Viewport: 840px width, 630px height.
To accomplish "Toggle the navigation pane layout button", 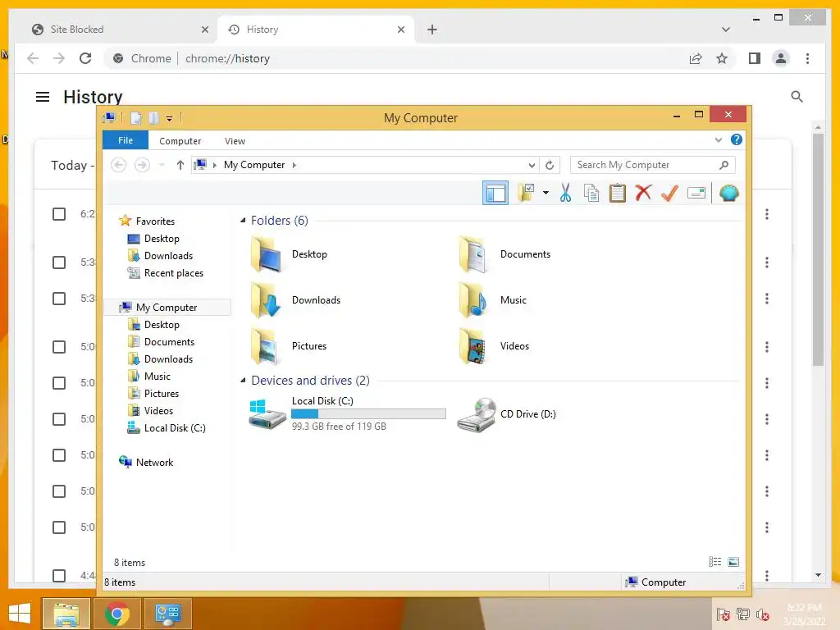I will coord(495,193).
